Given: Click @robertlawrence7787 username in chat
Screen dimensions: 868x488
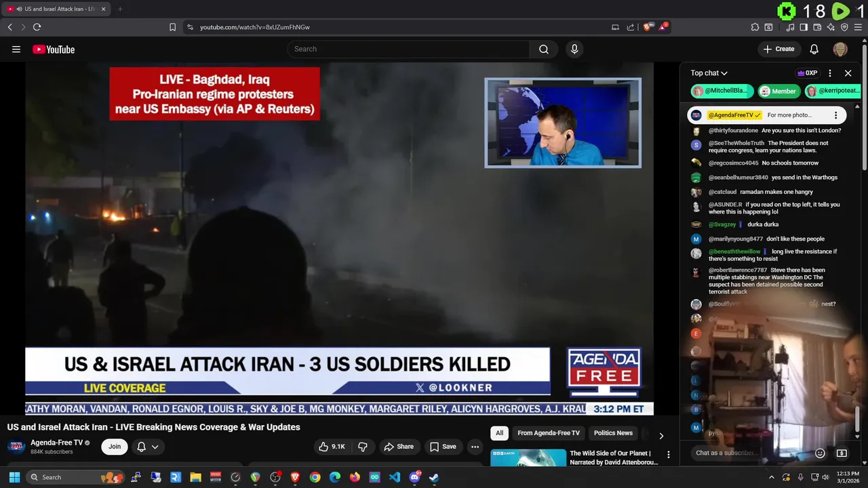Looking at the screenshot, I should click(x=738, y=270).
